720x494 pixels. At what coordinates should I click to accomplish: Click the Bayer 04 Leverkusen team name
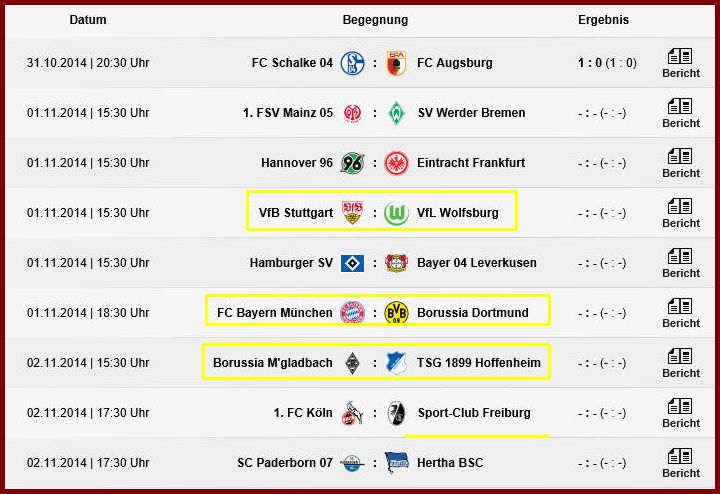click(x=477, y=263)
